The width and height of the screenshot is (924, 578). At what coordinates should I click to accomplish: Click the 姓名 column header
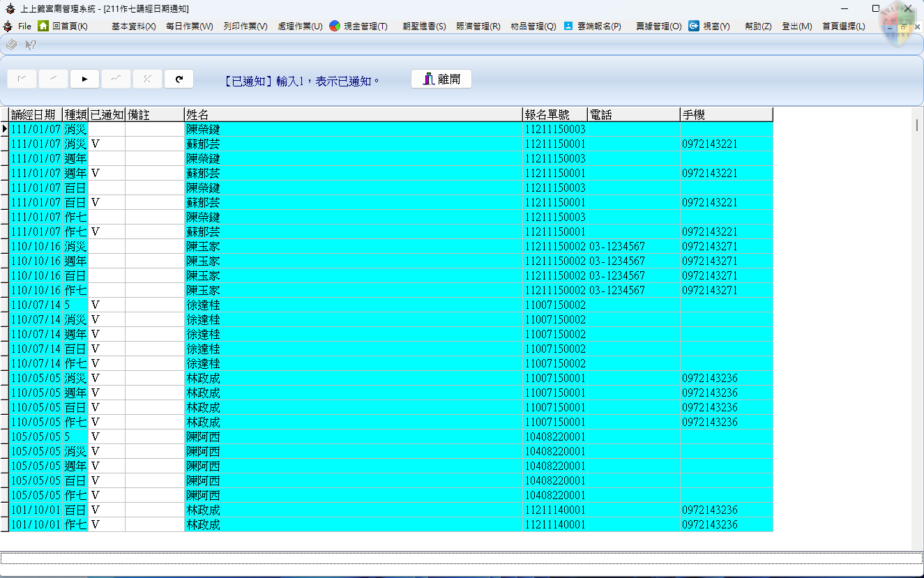[x=353, y=114]
